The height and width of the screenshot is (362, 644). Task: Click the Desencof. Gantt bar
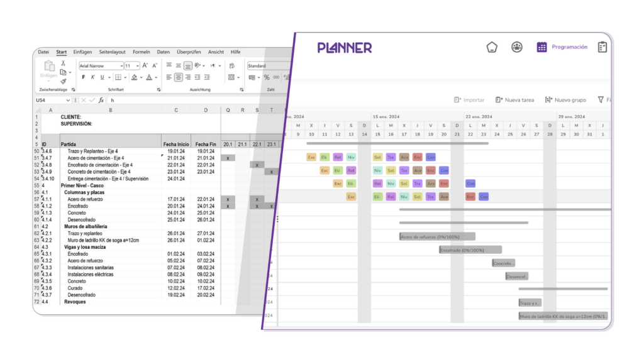pyautogui.click(x=517, y=277)
